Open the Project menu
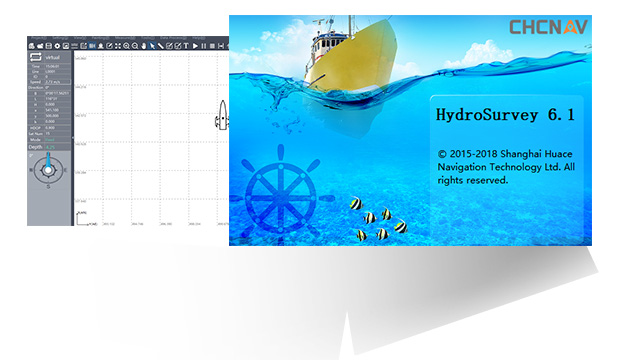 coord(38,38)
